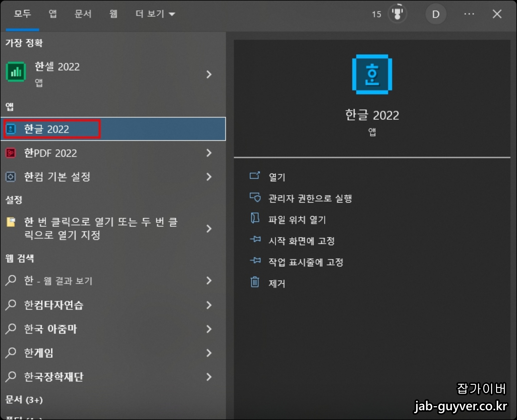This screenshot has height=420, width=517.
Task: Click search icon beside 한국 아줌마
Action: click(11, 329)
